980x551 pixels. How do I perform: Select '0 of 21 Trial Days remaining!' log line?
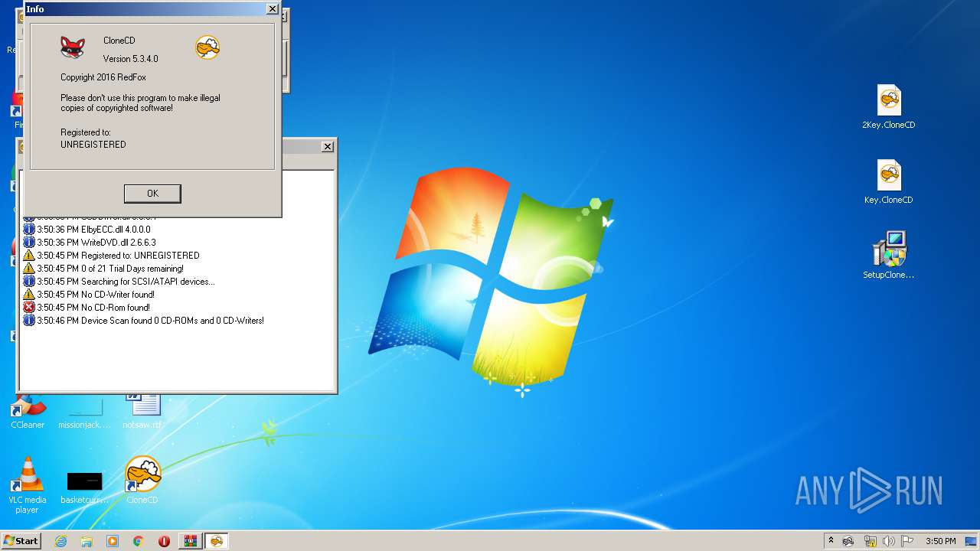click(x=110, y=269)
